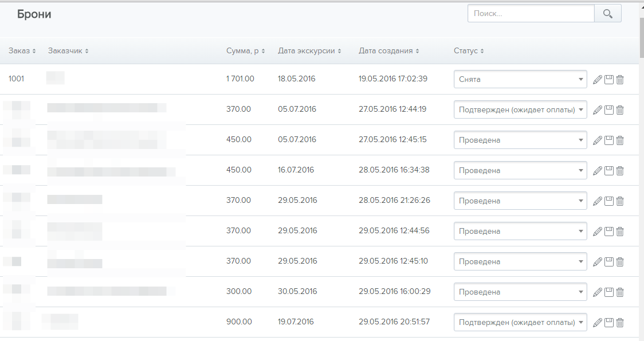This screenshot has width=644, height=341.
Task: Open status dropdown showing 'Снята'
Action: coord(520,80)
